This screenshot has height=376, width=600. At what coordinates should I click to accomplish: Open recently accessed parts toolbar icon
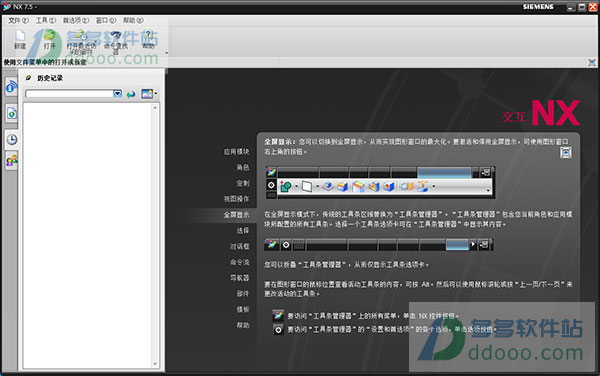pos(81,41)
